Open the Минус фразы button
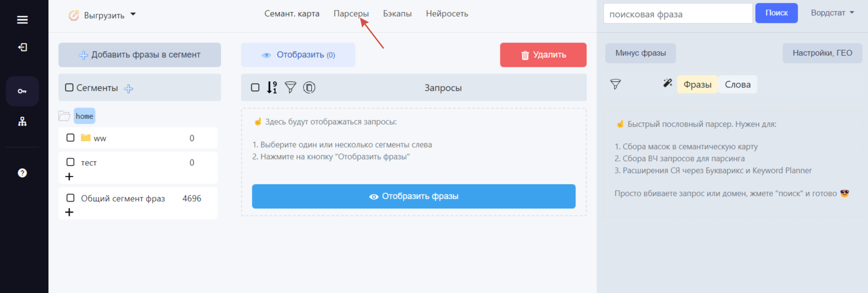This screenshot has height=293, width=868. [640, 53]
